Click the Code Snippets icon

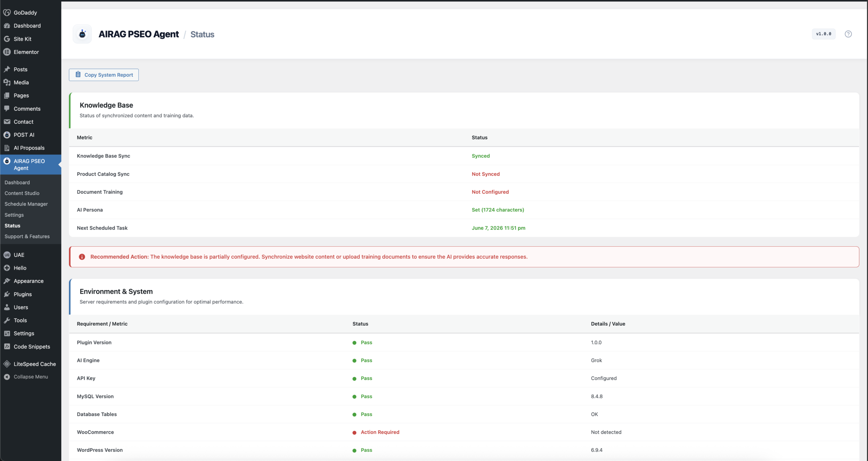pos(7,347)
